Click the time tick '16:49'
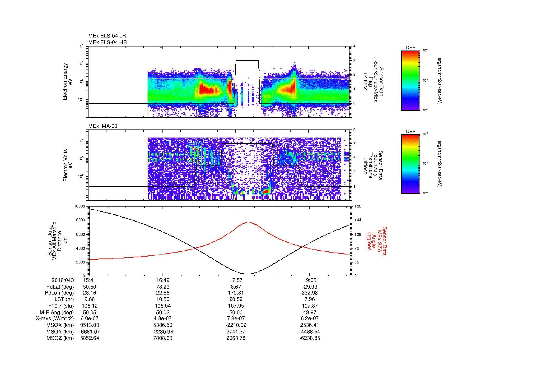 tap(163, 280)
